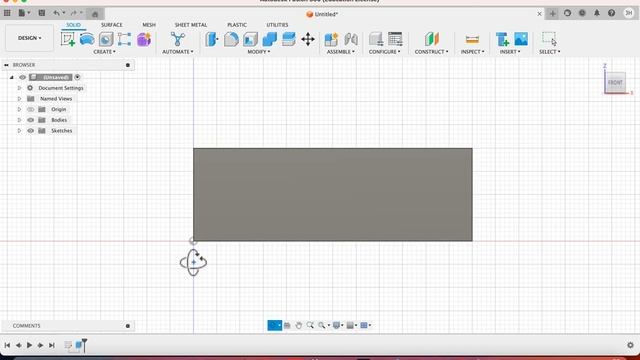Click the Home view button
640x360 pixels.
pos(95,14)
